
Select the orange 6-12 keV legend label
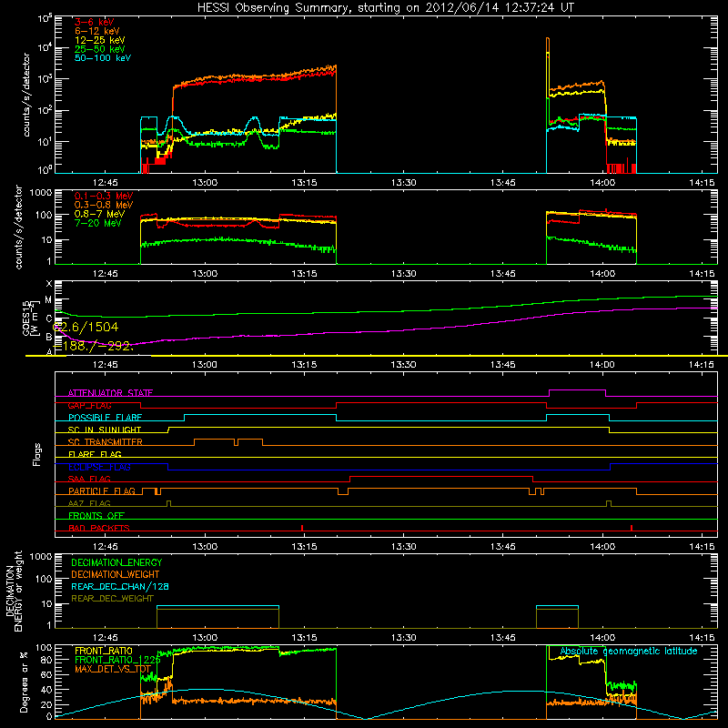(x=96, y=31)
